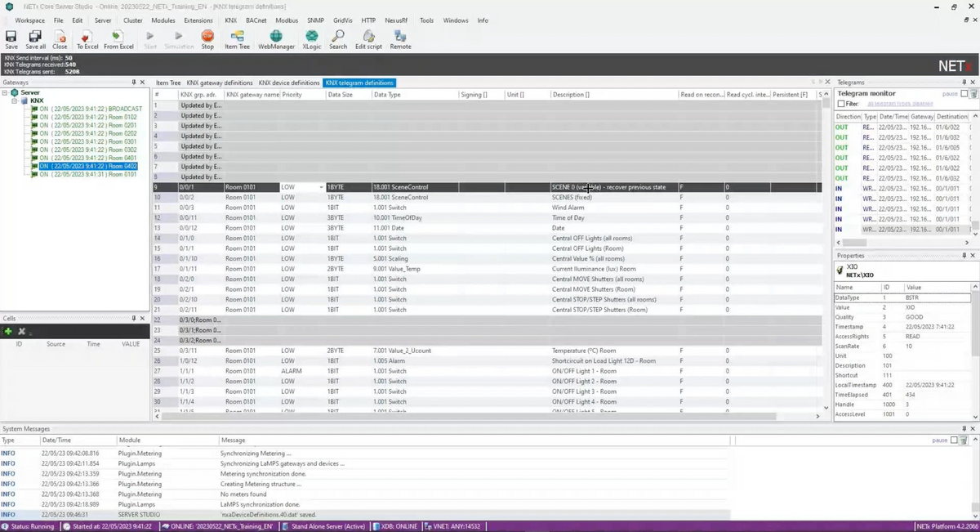The height and width of the screenshot is (532, 980).
Task: Clear telegram monitor with trash icon
Action: click(x=974, y=93)
